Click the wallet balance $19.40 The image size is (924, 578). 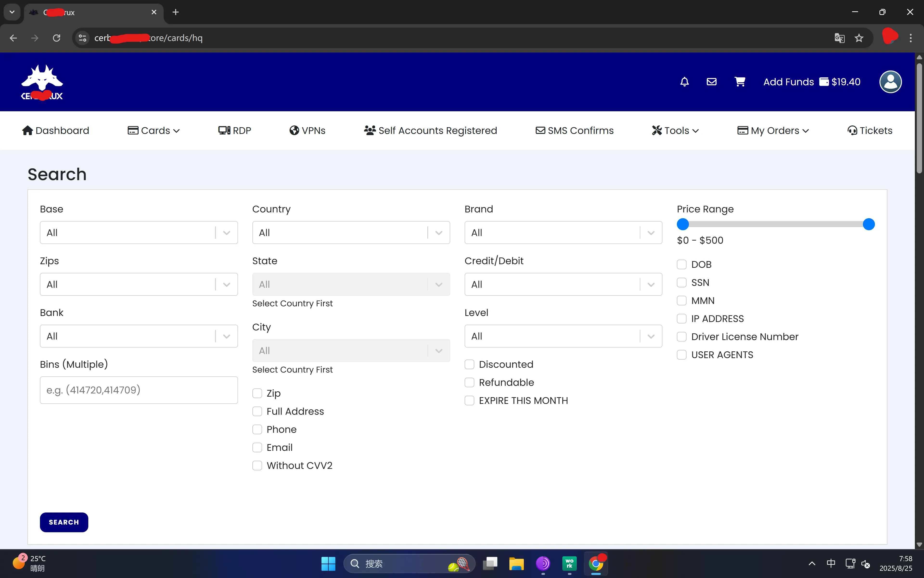(x=840, y=82)
